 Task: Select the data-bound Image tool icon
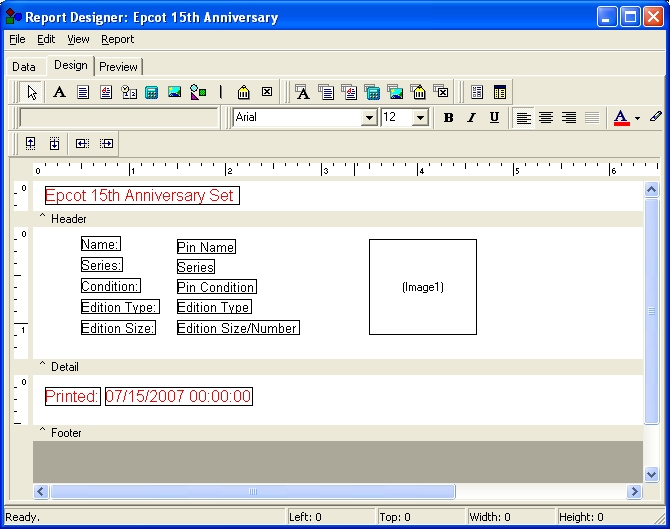coord(395,92)
